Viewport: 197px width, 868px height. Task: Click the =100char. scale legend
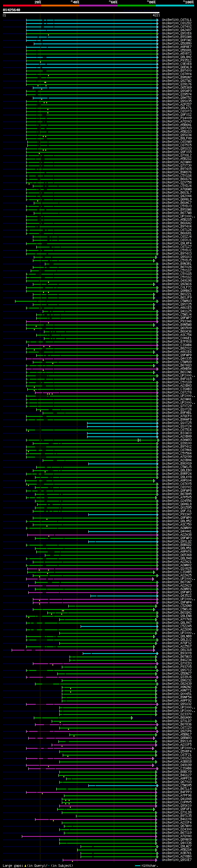click(147, 865)
